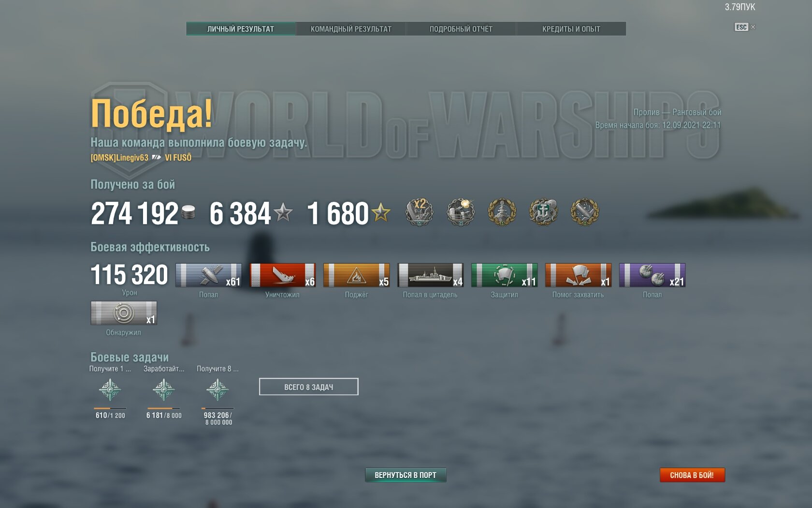Click the Помог захватить ribbon
Viewport: 812px width, 508px height.
click(x=579, y=275)
